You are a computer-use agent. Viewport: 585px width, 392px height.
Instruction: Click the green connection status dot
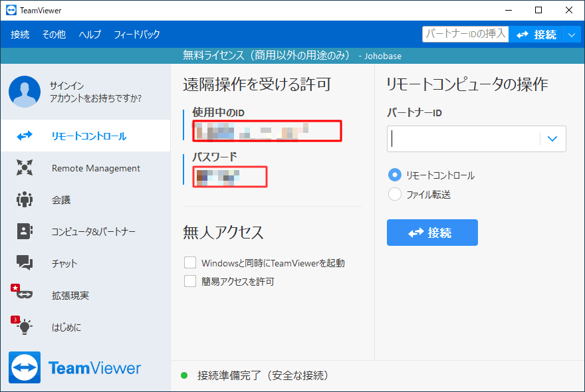pyautogui.click(x=184, y=375)
